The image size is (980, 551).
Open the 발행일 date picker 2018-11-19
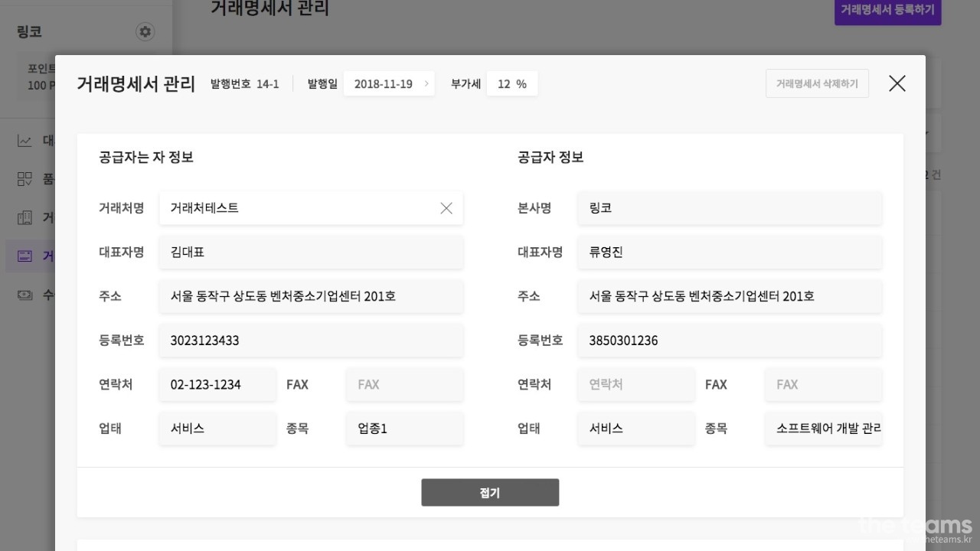coord(384,84)
